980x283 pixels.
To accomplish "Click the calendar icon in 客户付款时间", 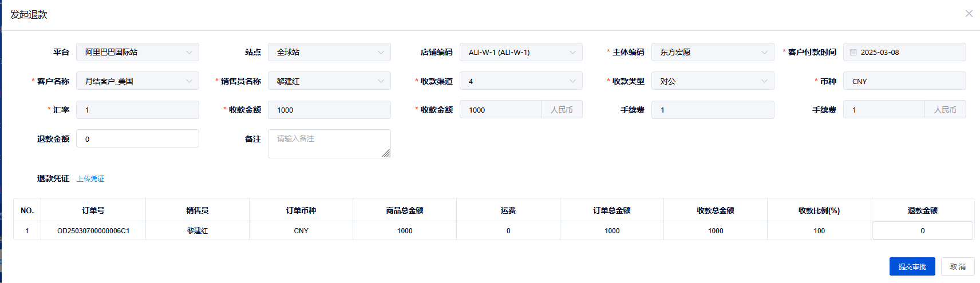I will pyautogui.click(x=853, y=52).
